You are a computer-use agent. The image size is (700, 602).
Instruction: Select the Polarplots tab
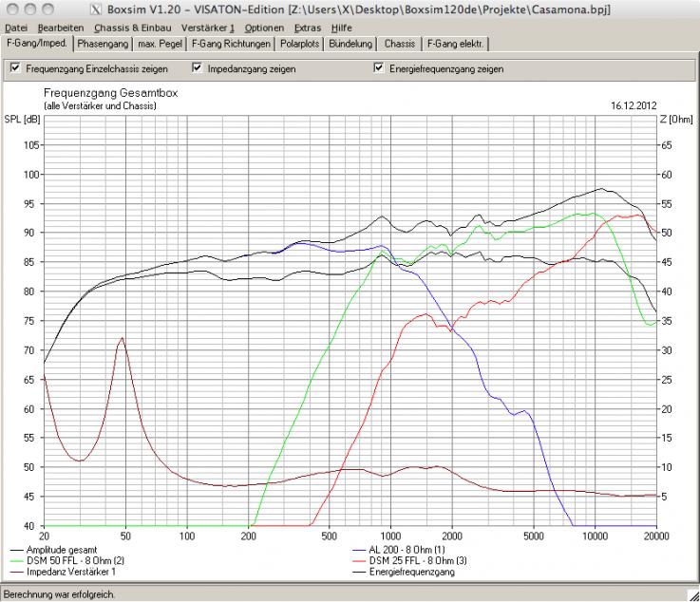click(301, 44)
